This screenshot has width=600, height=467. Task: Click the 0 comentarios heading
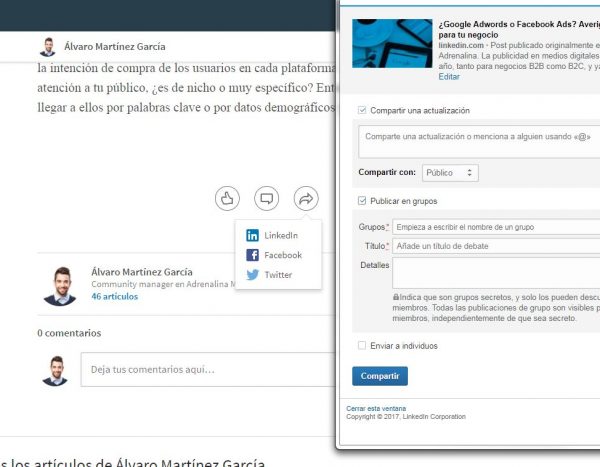[x=69, y=333]
